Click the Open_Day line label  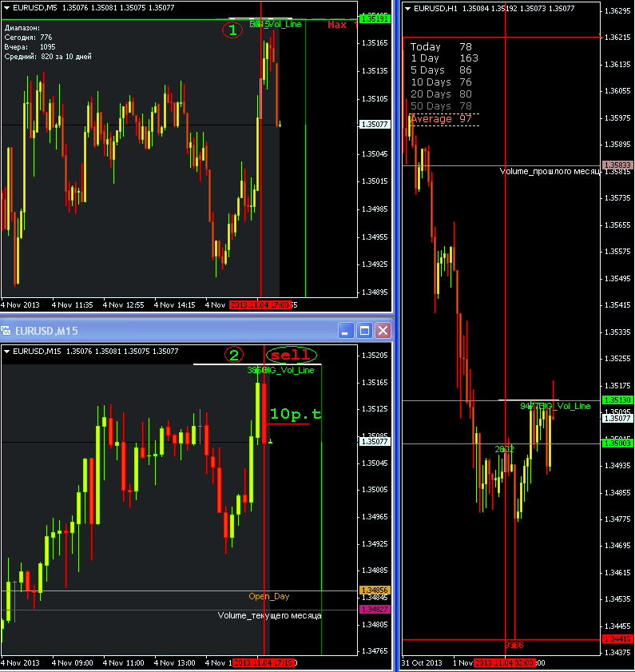click(269, 597)
